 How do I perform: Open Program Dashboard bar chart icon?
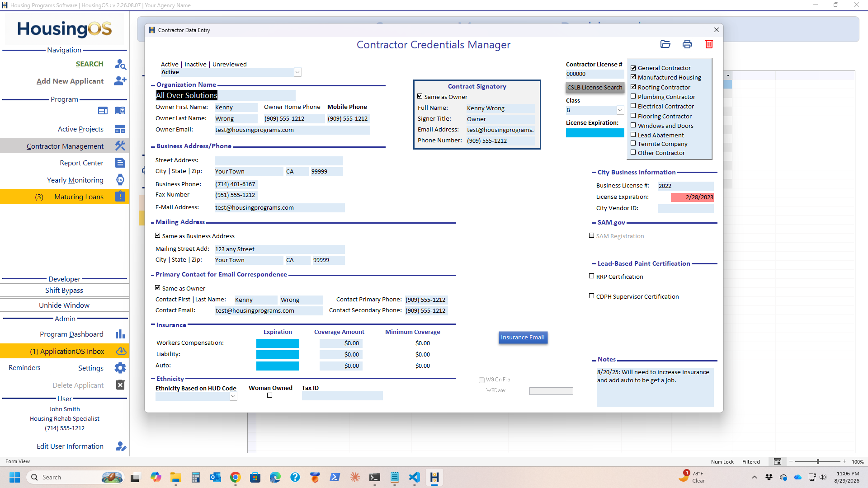coord(120,334)
